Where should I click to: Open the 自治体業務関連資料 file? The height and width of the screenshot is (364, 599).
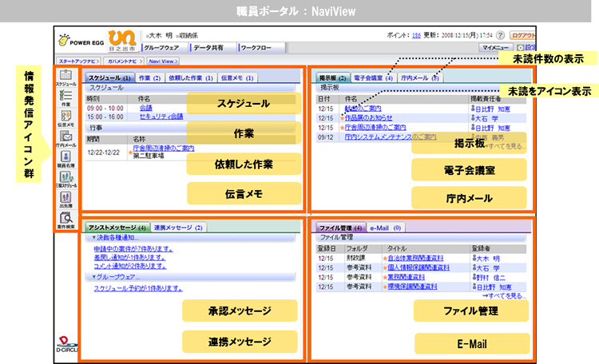point(415,258)
